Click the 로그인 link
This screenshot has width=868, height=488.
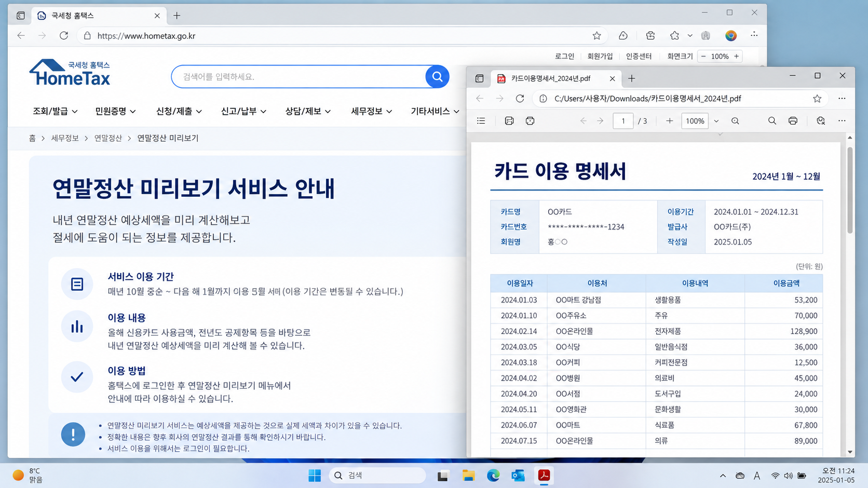[x=564, y=56]
